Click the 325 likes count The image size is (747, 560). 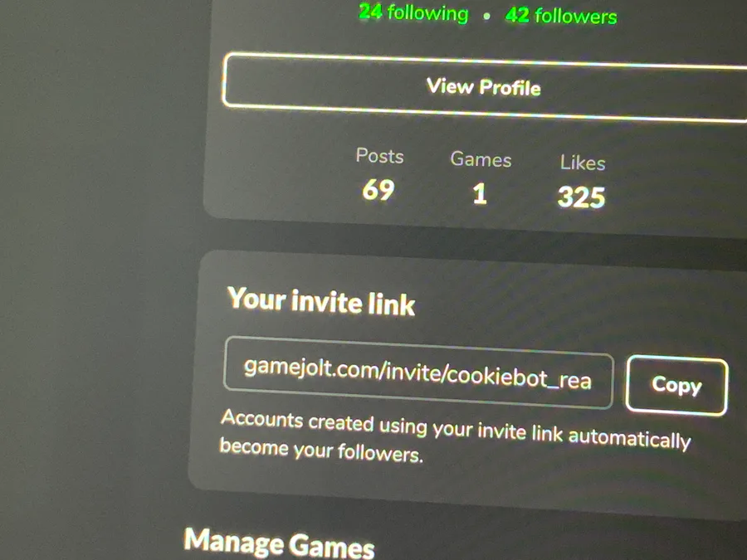[x=581, y=197]
